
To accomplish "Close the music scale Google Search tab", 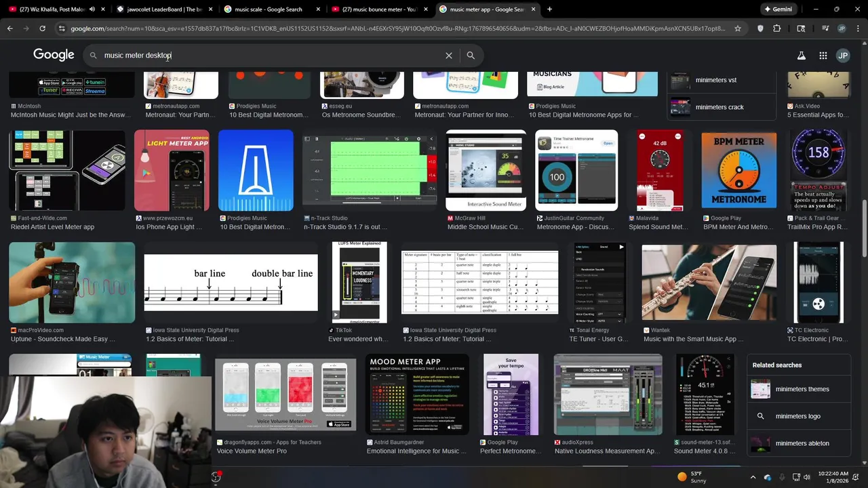I will [x=317, y=9].
